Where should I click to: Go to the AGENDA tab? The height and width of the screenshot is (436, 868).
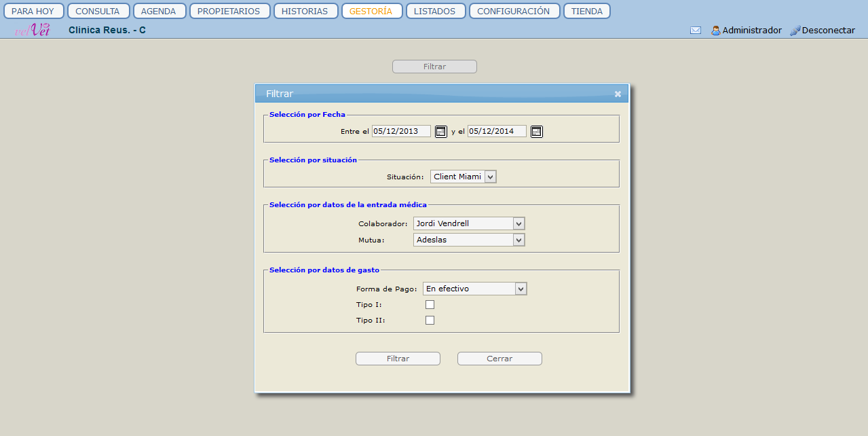tap(159, 11)
